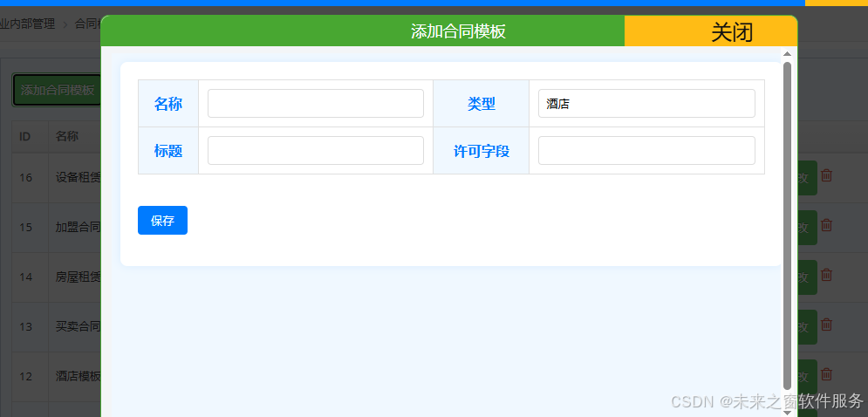The width and height of the screenshot is (868, 417).
Task: Click the ID column header
Action: 25,136
